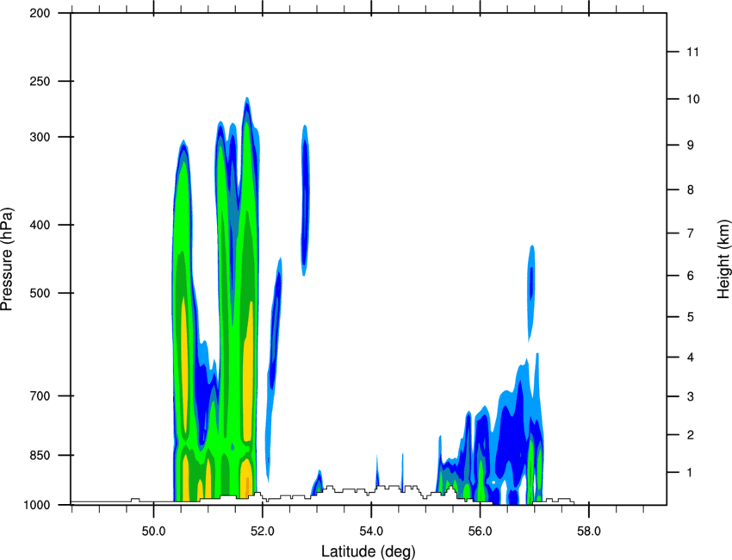
Task: Click the 7 km height label
Action: pyautogui.click(x=691, y=233)
